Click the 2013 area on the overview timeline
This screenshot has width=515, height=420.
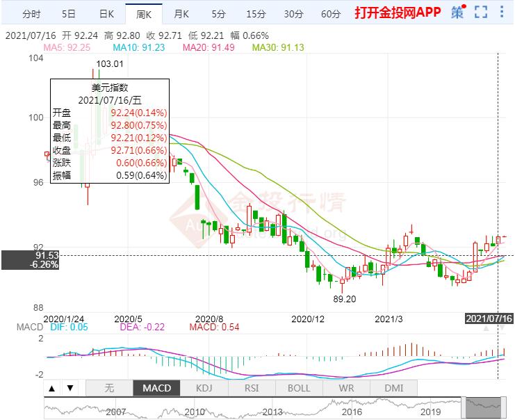pyautogui.click(x=272, y=411)
